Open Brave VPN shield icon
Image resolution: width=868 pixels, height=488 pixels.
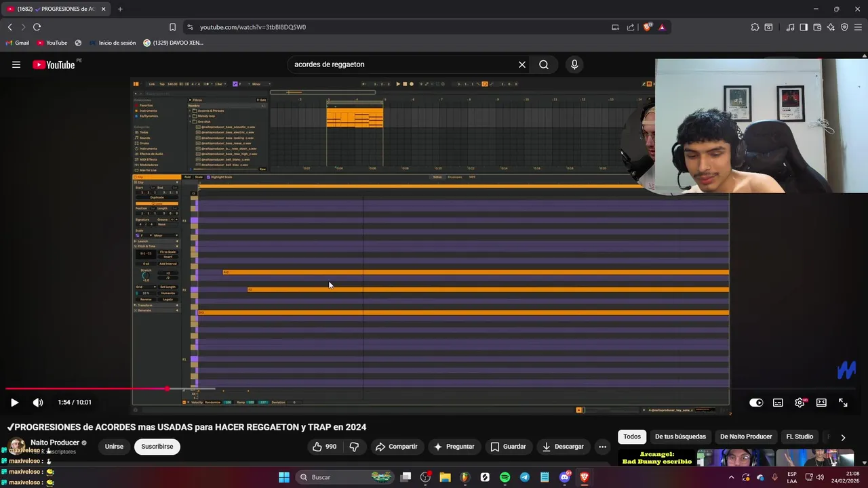pos(844,27)
